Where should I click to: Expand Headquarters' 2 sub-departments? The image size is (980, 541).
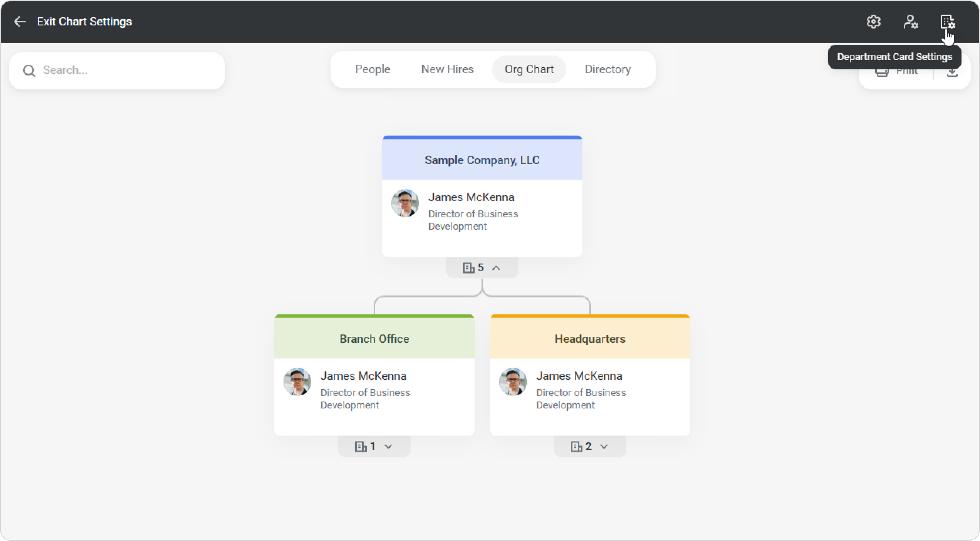click(604, 446)
